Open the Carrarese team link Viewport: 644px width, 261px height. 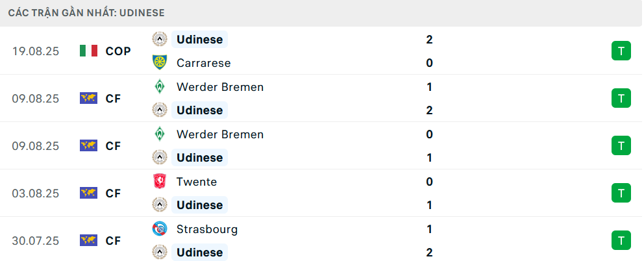pyautogui.click(x=203, y=63)
